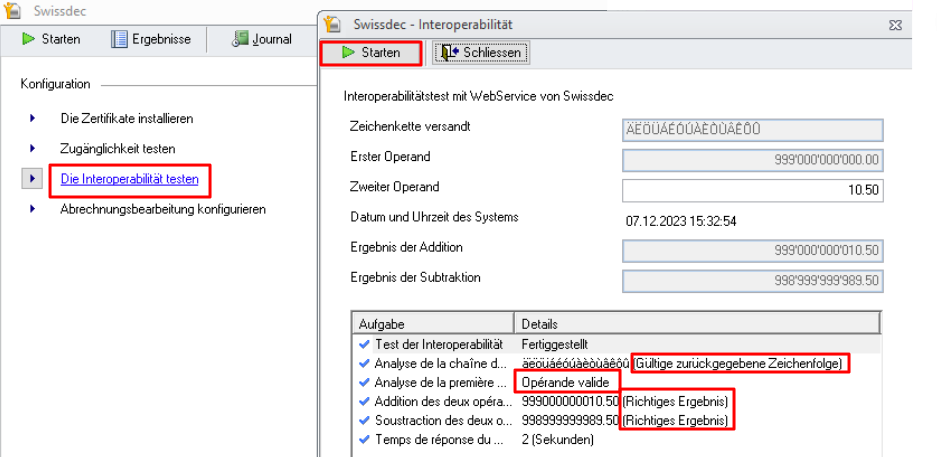Expand arrow beside Zugänglichkeit testen
Screen dimensions: 937x457
point(32,148)
